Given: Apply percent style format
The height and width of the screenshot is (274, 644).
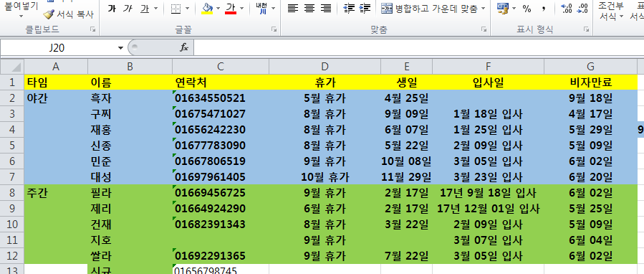Looking at the screenshot, I should coord(527,8).
